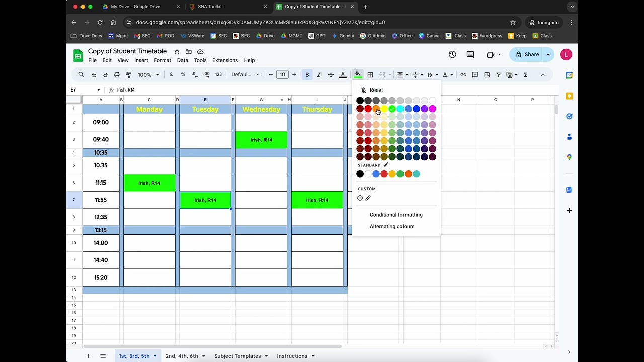Screen dimensions: 644x362
Task: Open the version history clock icon
Action: pyautogui.click(x=452, y=54)
